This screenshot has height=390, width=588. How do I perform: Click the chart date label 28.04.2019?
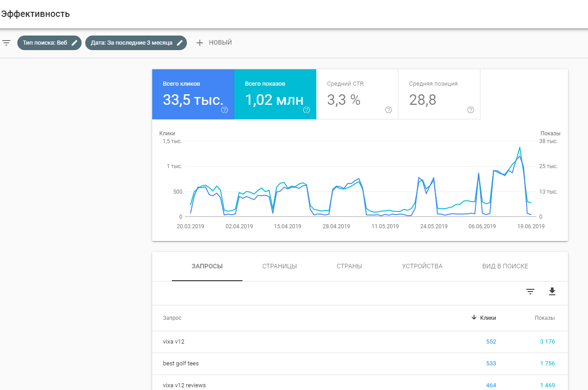pyautogui.click(x=336, y=226)
